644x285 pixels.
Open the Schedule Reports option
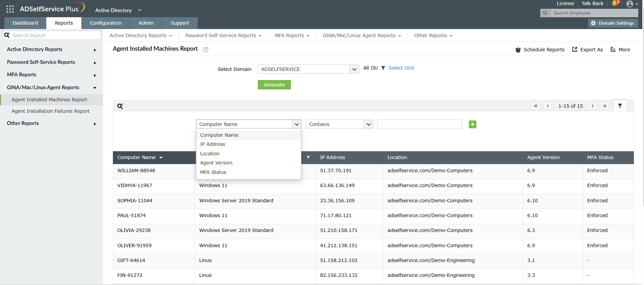pyautogui.click(x=540, y=50)
